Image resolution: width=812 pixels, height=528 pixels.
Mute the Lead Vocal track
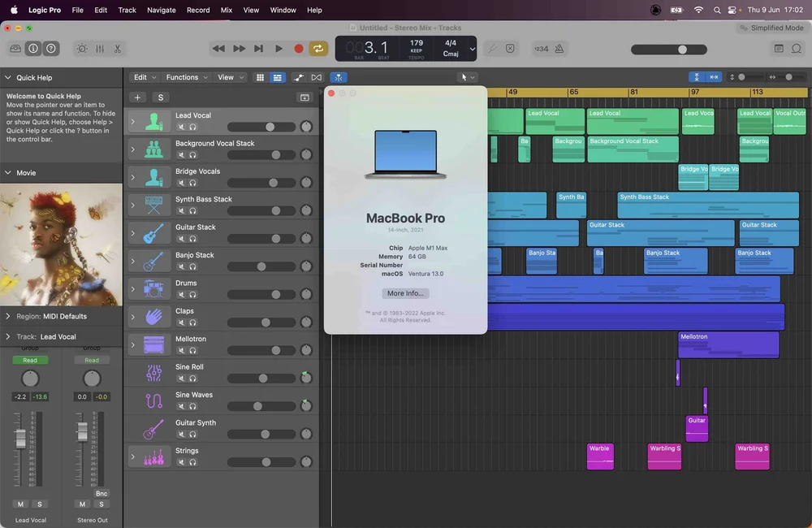pyautogui.click(x=179, y=127)
